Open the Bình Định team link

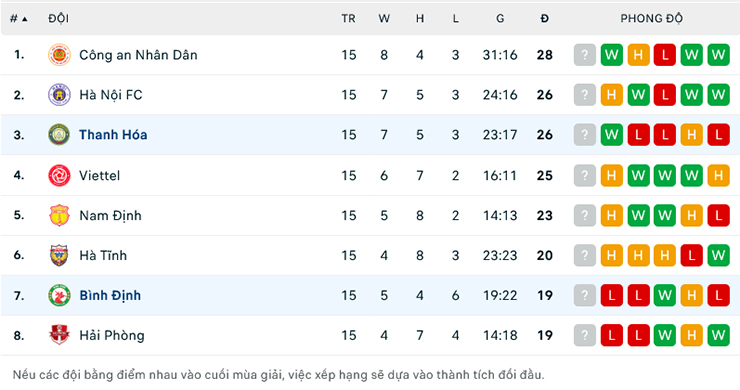pyautogui.click(x=110, y=296)
